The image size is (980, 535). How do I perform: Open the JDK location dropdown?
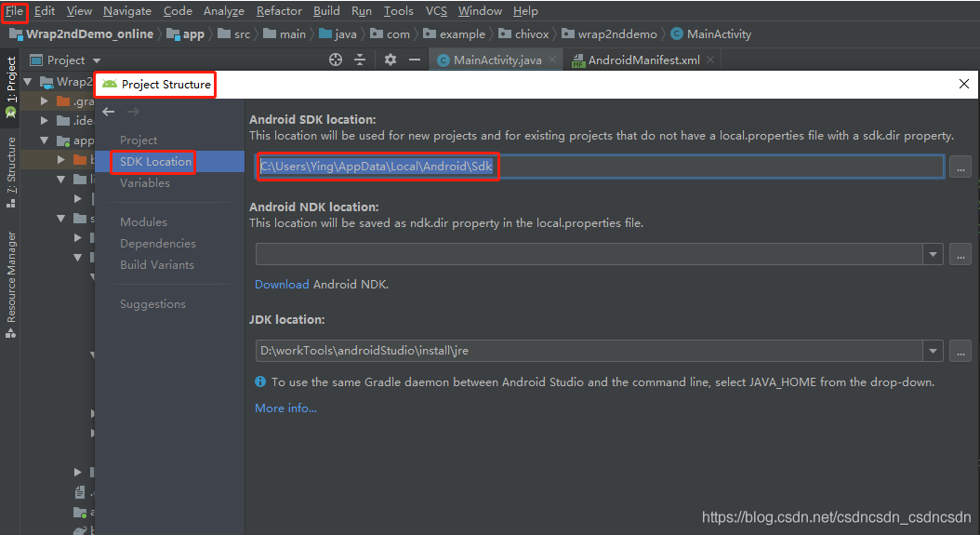[x=934, y=351]
